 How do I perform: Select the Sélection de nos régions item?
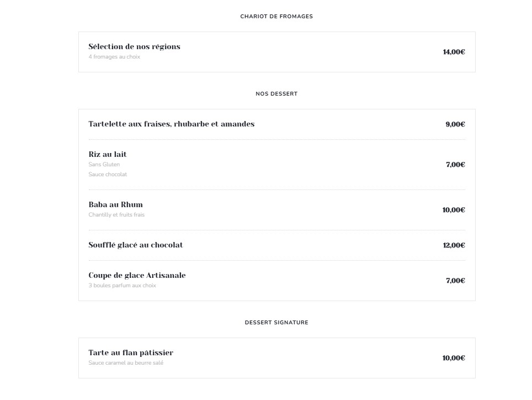pyautogui.click(x=134, y=46)
